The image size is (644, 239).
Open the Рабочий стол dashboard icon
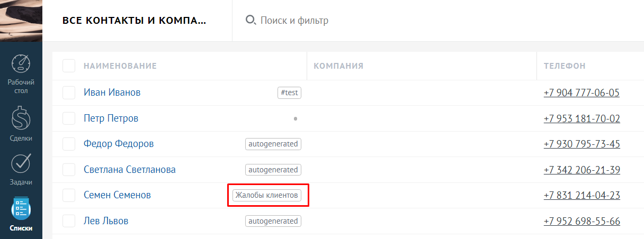pyautogui.click(x=21, y=64)
